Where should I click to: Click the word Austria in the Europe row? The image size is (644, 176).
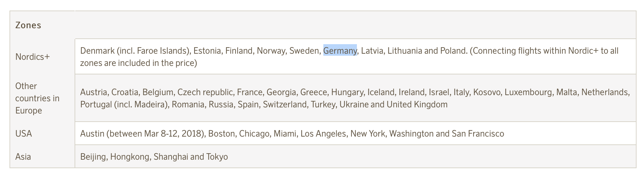coord(94,92)
